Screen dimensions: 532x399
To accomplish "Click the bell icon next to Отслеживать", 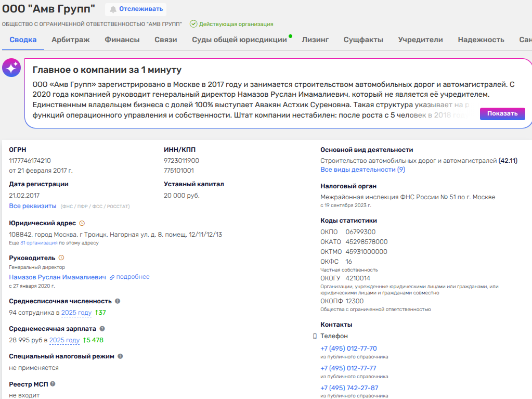I will 113,9.
